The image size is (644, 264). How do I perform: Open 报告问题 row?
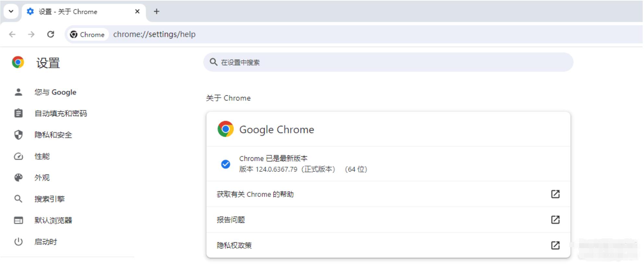coord(388,220)
